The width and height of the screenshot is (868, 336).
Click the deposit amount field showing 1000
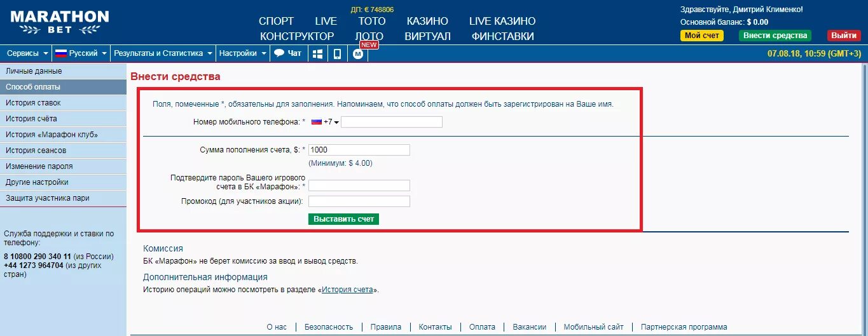click(359, 150)
